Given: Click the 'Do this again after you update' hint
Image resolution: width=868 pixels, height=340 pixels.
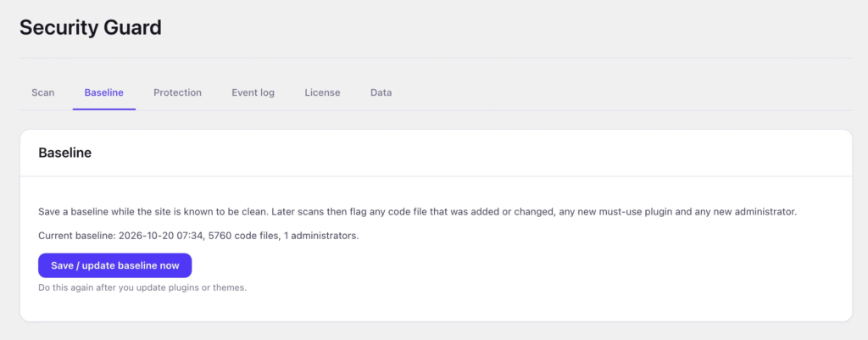Looking at the screenshot, I should click(142, 288).
